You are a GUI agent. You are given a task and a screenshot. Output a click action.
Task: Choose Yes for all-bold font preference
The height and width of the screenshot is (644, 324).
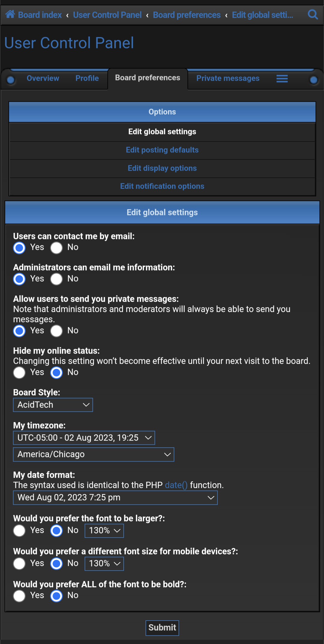(x=19, y=596)
